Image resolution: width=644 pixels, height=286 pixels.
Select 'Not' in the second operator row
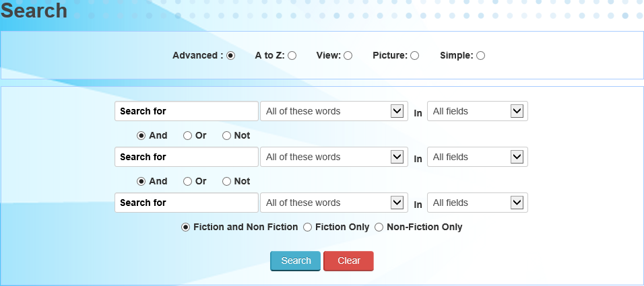click(226, 181)
